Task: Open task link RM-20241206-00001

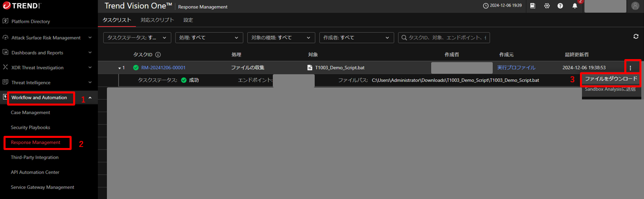Action: (163, 68)
